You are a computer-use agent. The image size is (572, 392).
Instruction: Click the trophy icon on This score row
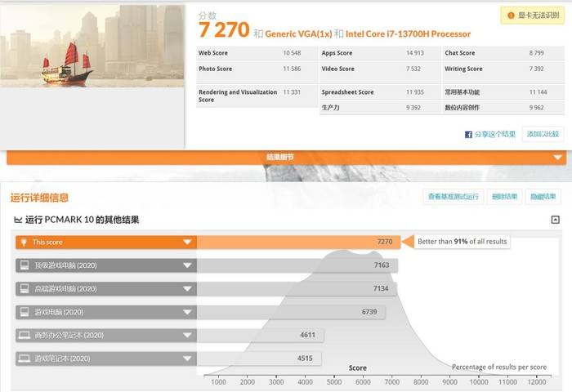click(x=24, y=242)
